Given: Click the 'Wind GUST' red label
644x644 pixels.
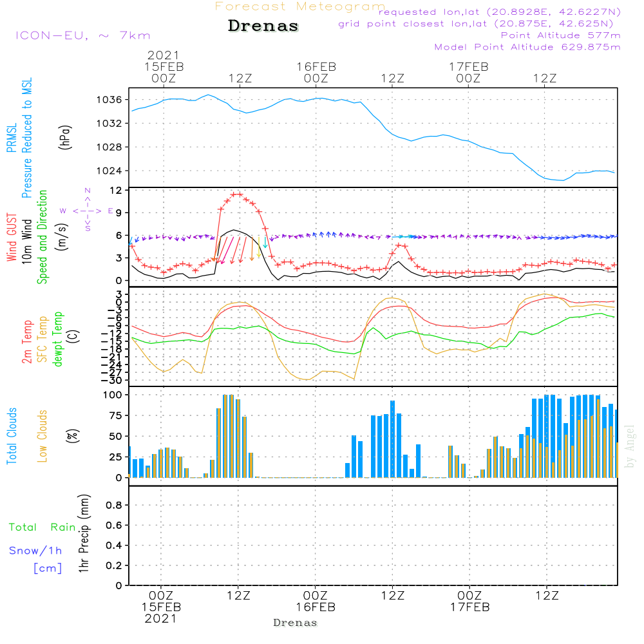Looking at the screenshot, I should pyautogui.click(x=12, y=237).
